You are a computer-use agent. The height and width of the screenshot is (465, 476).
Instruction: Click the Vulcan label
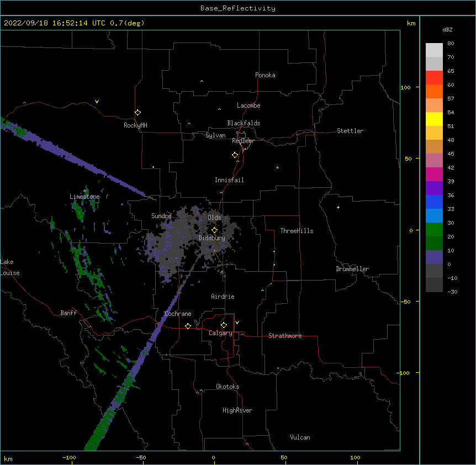pos(300,437)
